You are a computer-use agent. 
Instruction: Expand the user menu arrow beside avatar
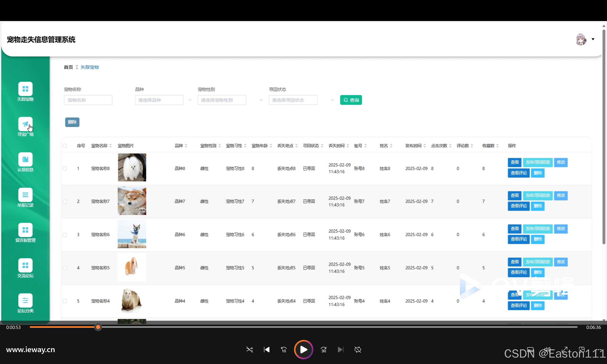(x=593, y=39)
